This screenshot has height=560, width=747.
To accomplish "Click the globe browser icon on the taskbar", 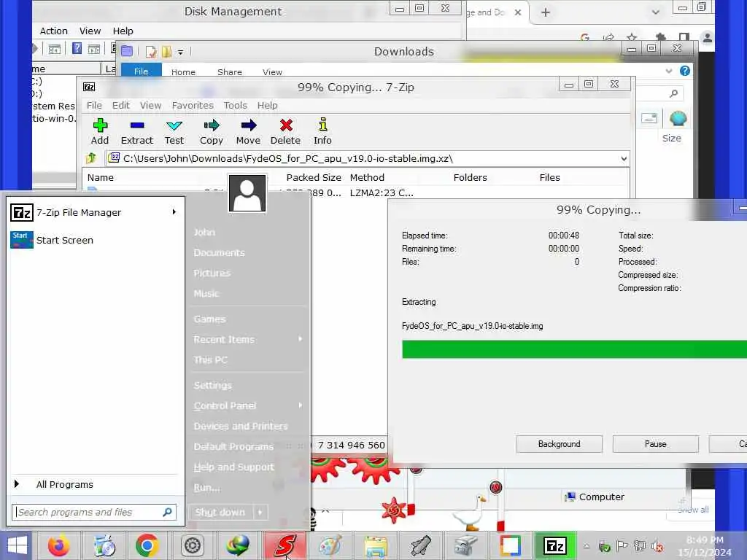I will (x=238, y=545).
